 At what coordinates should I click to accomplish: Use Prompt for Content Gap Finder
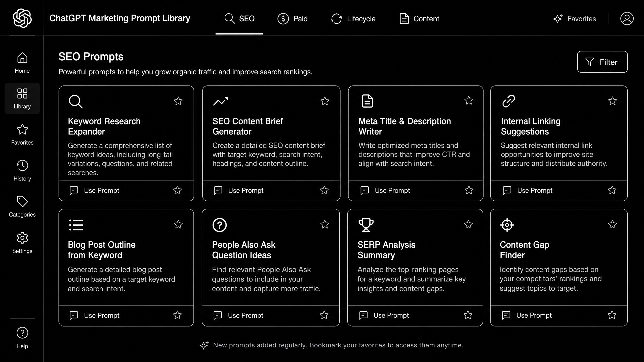[527, 315]
